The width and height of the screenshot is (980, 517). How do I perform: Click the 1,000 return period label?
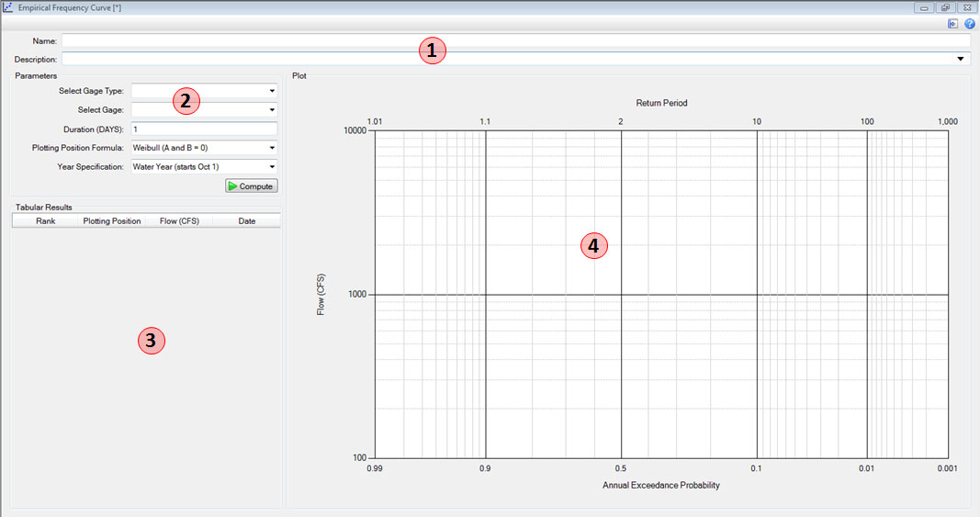click(948, 121)
